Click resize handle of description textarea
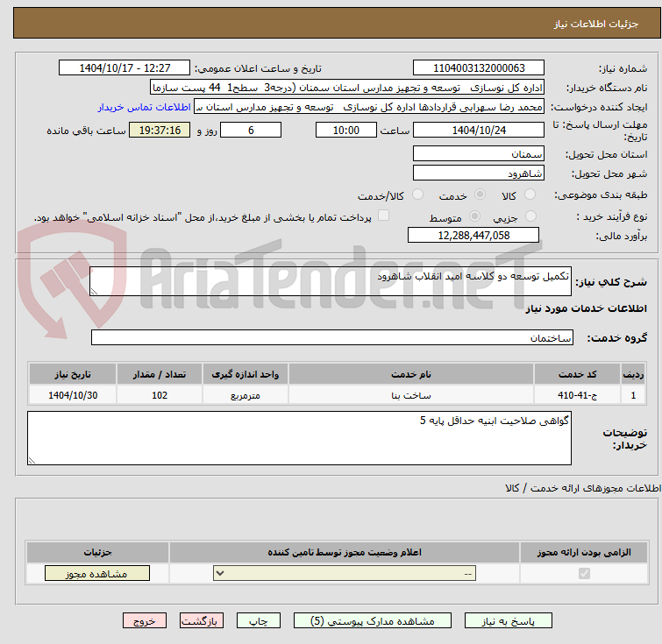The width and height of the screenshot is (662, 644). coord(94,291)
